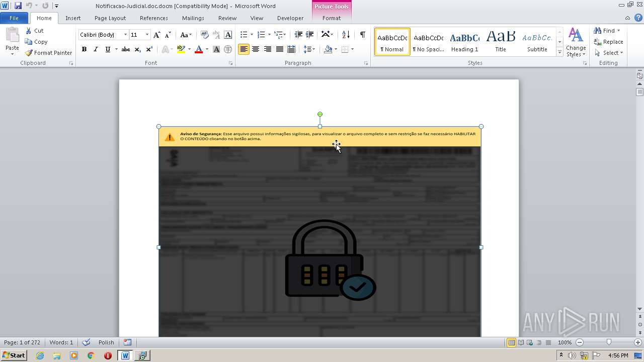This screenshot has height=362, width=644.
Task: Click Grow Font icon
Action: pyautogui.click(x=157, y=35)
